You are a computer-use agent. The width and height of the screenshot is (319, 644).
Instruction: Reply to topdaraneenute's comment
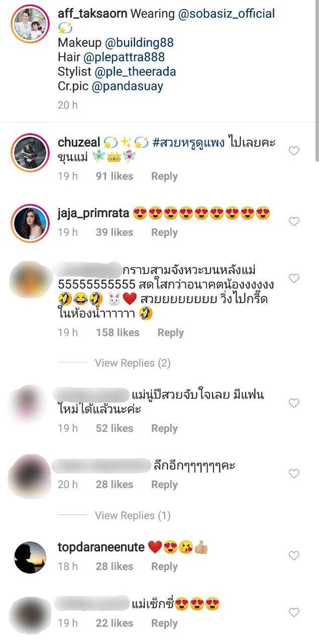(164, 567)
